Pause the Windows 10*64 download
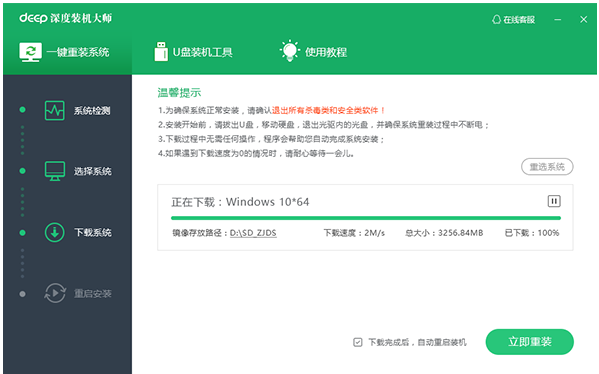The image size is (599, 374). click(554, 201)
